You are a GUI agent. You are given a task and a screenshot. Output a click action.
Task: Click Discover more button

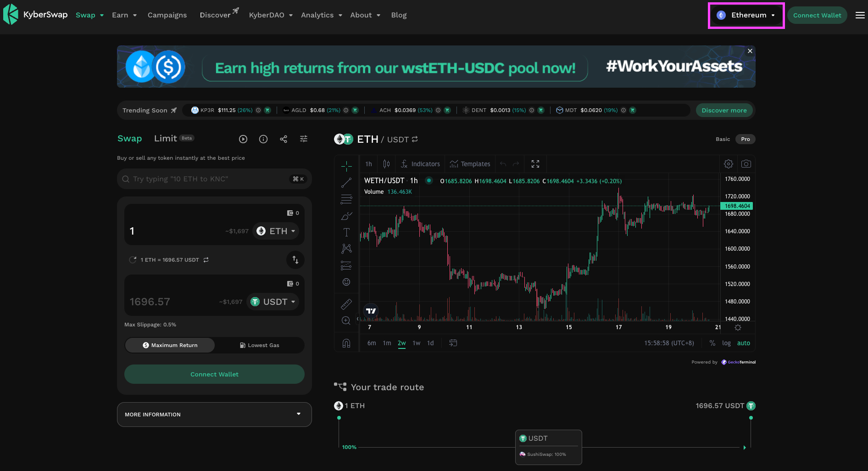[x=724, y=110]
